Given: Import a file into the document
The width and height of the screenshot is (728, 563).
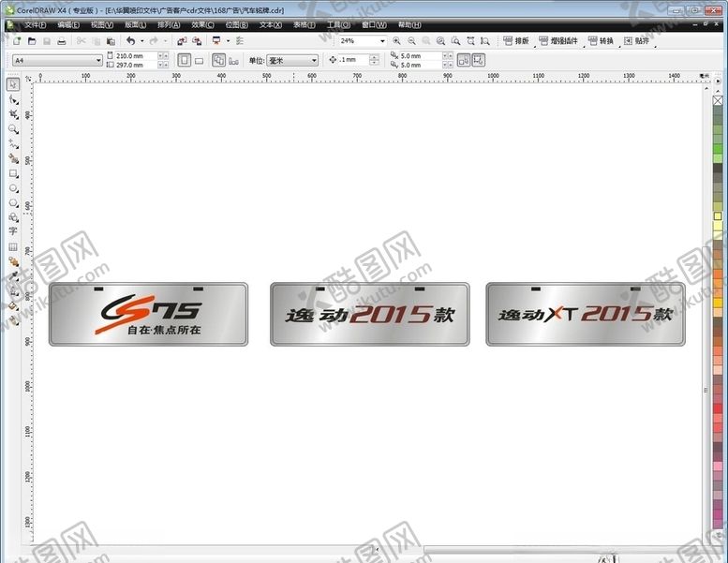Looking at the screenshot, I should (182, 41).
